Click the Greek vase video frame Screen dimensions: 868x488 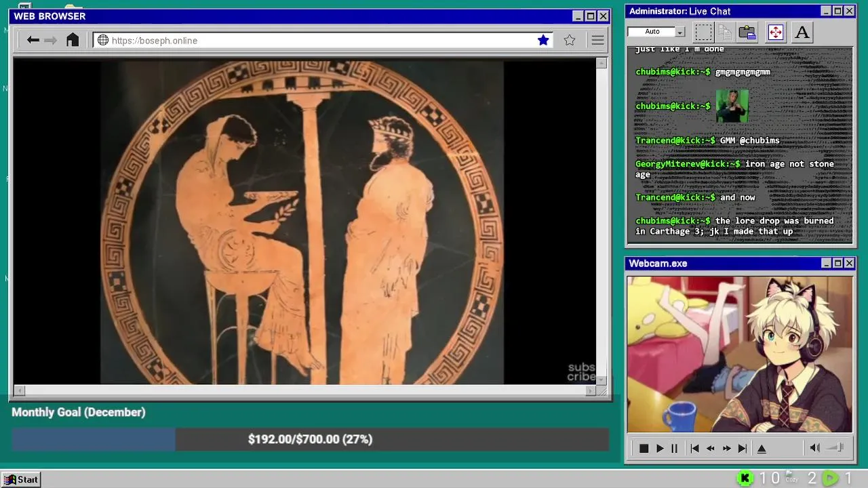[304, 221]
